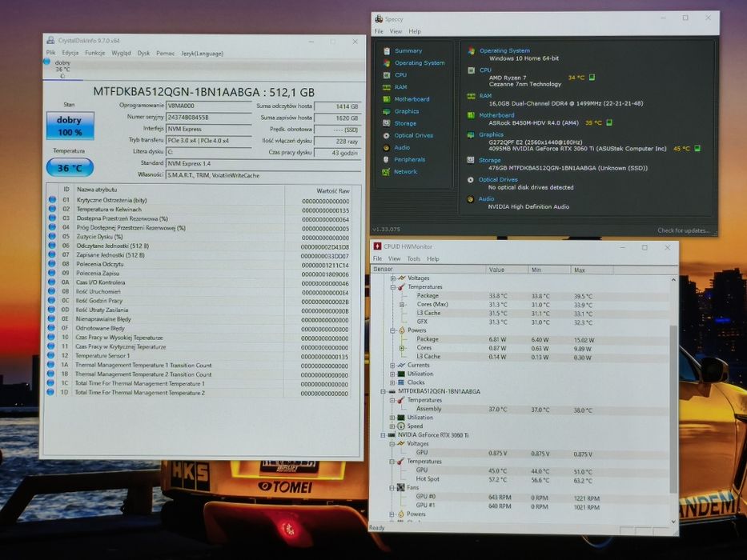This screenshot has width=747, height=560.
Task: Click green CPU temperature indicator in Speccy
Action: coord(592,77)
